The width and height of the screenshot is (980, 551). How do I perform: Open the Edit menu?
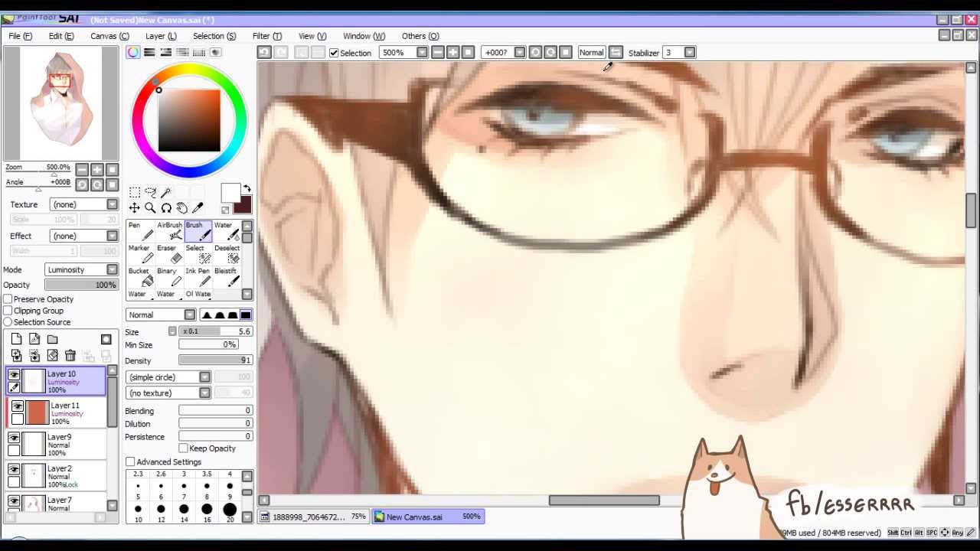pyautogui.click(x=61, y=36)
